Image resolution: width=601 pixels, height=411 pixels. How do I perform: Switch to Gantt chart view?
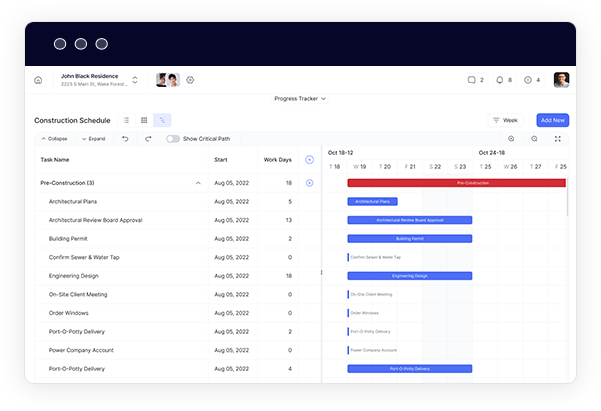162,120
